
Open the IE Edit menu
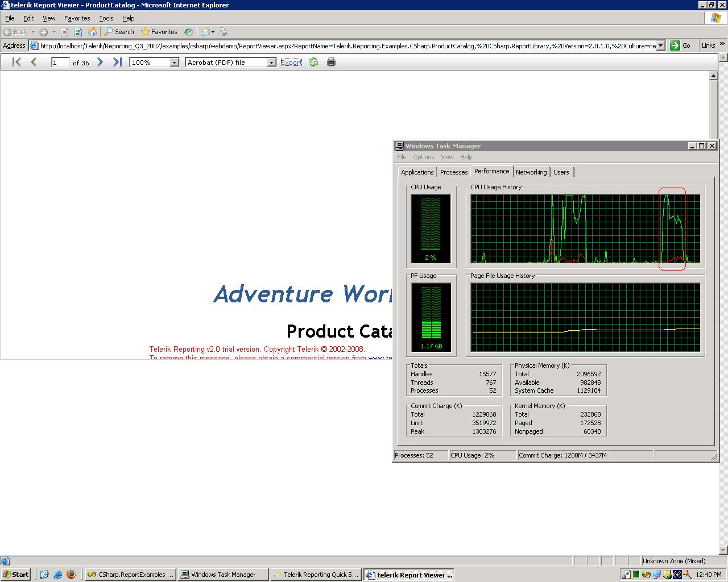pos(28,18)
